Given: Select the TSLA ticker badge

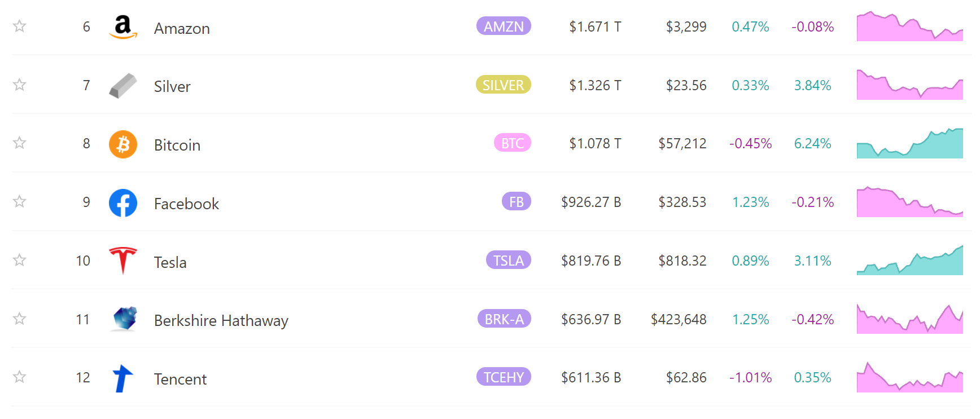Looking at the screenshot, I should 509,260.
